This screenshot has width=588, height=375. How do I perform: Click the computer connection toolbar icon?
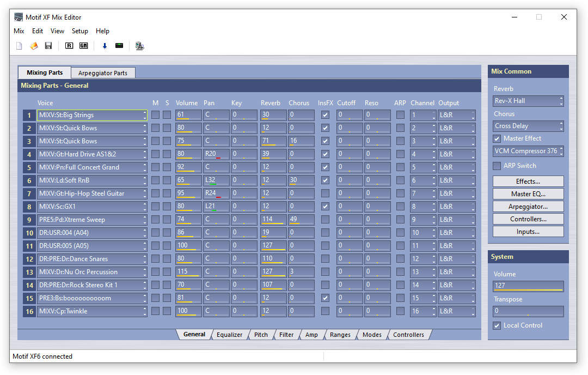tap(140, 46)
